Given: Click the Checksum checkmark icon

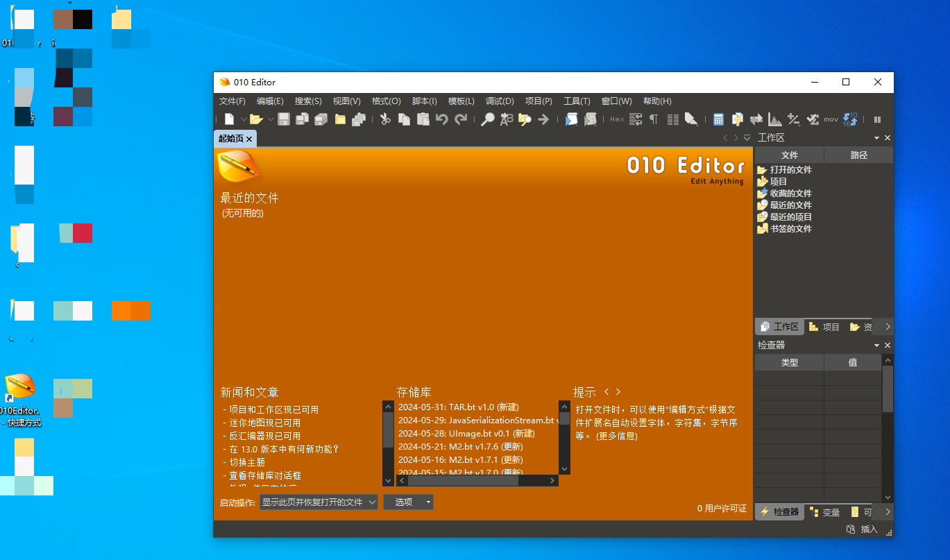Looking at the screenshot, I should coord(813,119).
